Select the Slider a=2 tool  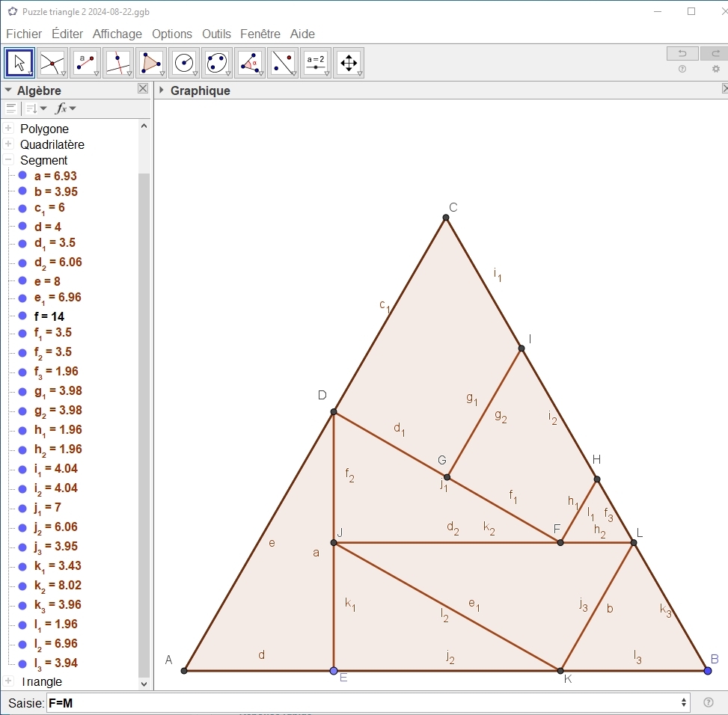coord(316,63)
